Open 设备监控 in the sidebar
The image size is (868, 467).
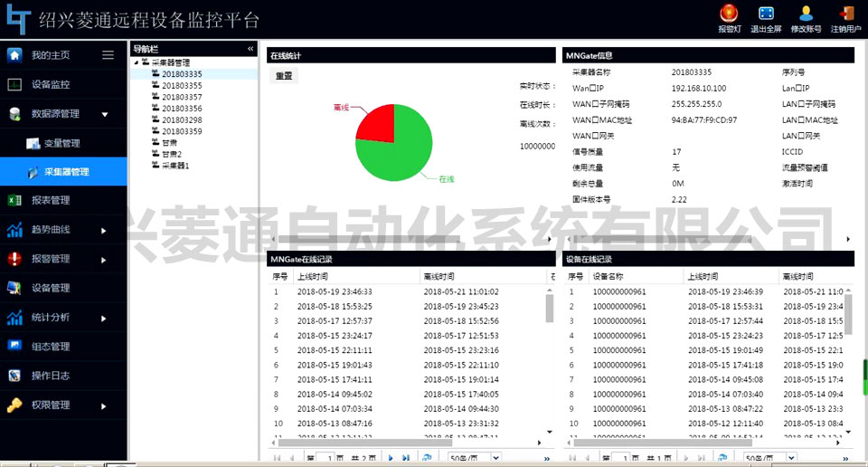(x=51, y=85)
